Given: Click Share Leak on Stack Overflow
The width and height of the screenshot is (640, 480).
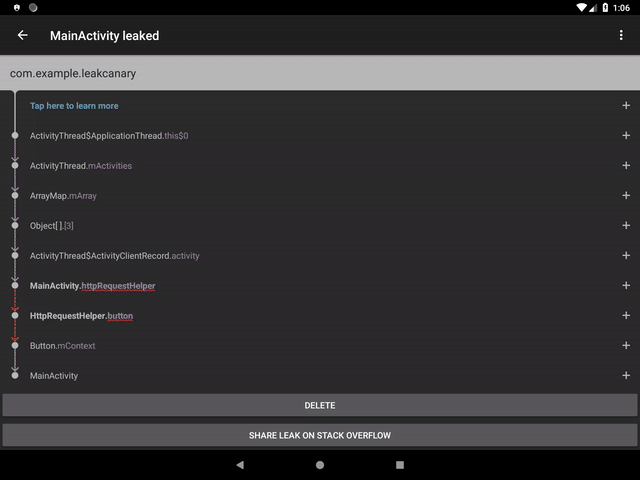Looking at the screenshot, I should point(320,435).
